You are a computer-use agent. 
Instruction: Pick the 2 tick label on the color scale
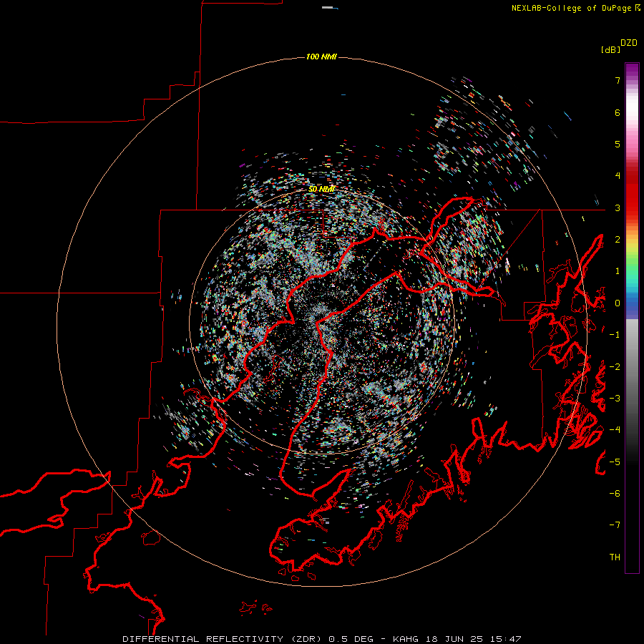(618, 240)
